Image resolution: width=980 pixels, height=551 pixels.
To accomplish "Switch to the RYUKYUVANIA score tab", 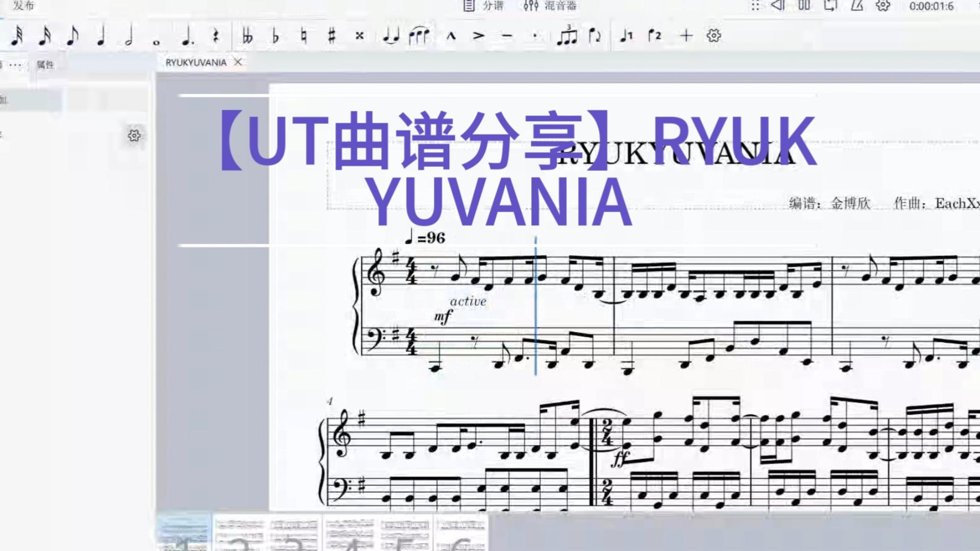I will tap(196, 62).
